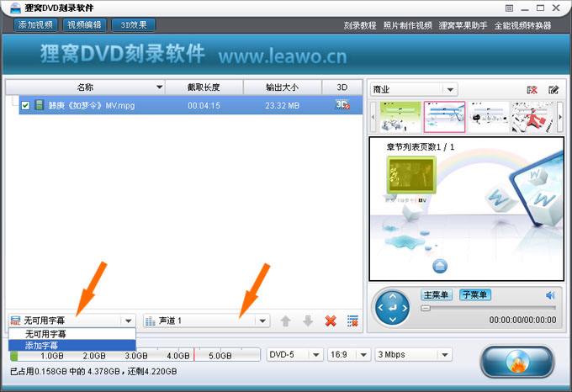Open the 全能视频转换器 link
The image size is (572, 392).
pos(522,25)
